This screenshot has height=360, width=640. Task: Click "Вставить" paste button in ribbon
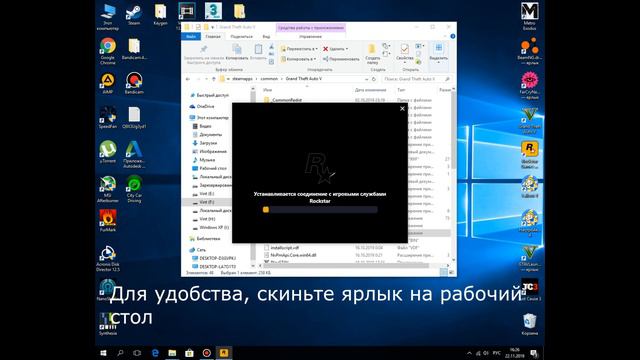tap(258, 52)
